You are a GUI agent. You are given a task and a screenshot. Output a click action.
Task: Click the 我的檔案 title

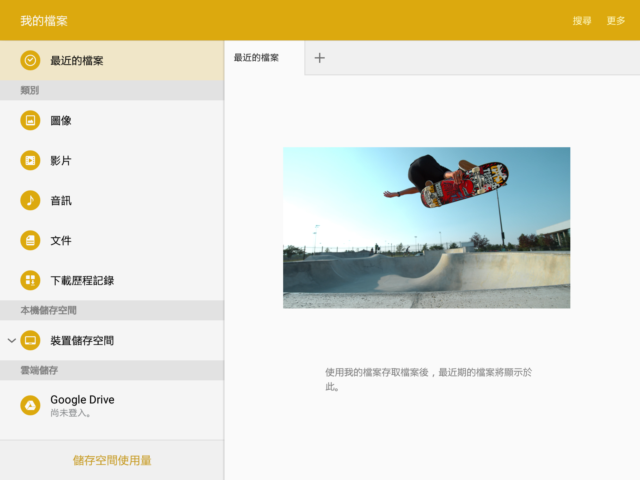click(x=44, y=20)
